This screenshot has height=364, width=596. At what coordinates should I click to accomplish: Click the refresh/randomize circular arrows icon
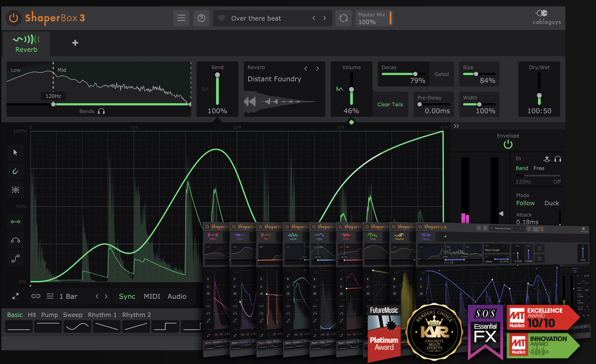[344, 18]
